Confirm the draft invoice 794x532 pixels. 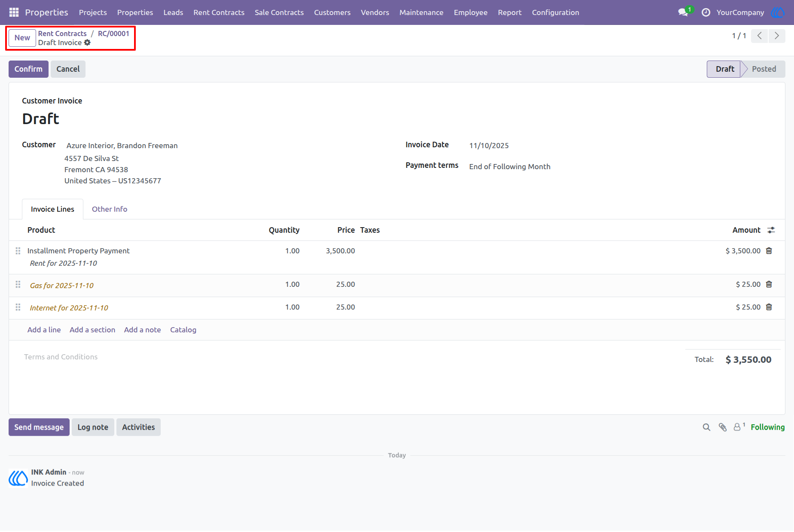[28, 69]
